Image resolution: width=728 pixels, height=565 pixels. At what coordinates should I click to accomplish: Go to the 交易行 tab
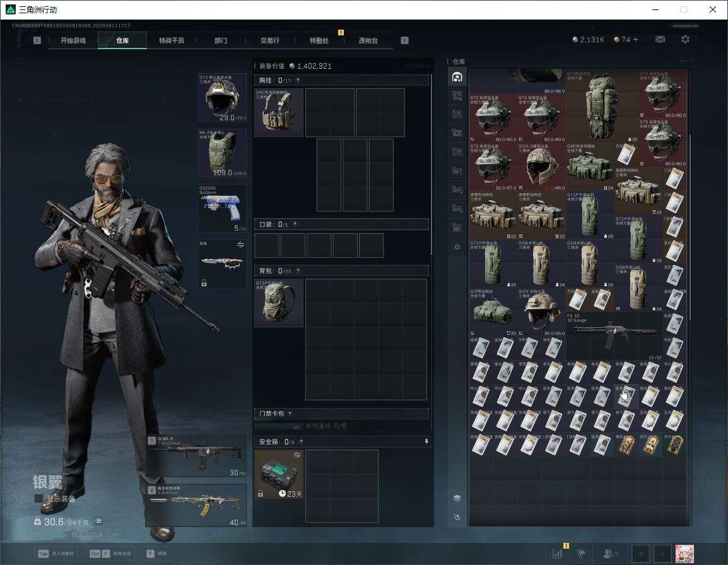(x=270, y=40)
